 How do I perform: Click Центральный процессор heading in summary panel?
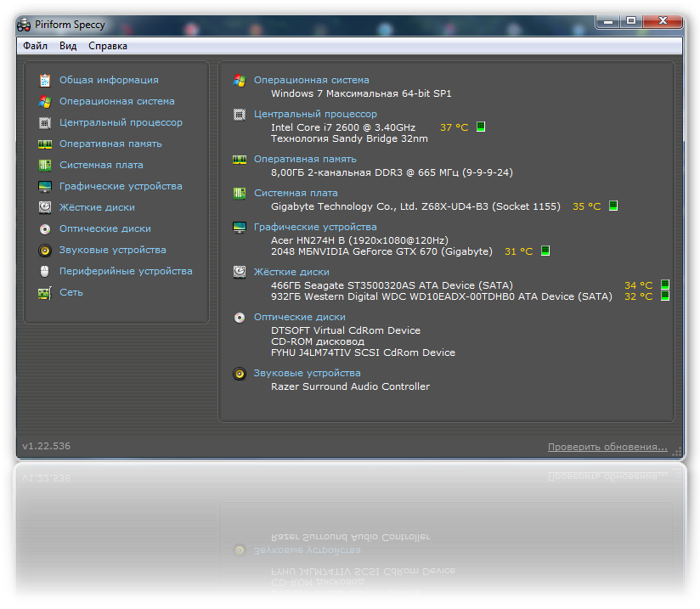316,115
